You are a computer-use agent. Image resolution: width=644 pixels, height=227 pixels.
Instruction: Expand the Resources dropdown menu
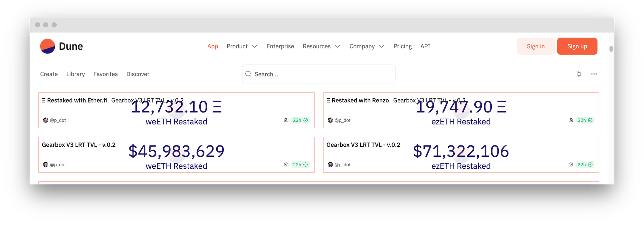tap(321, 46)
